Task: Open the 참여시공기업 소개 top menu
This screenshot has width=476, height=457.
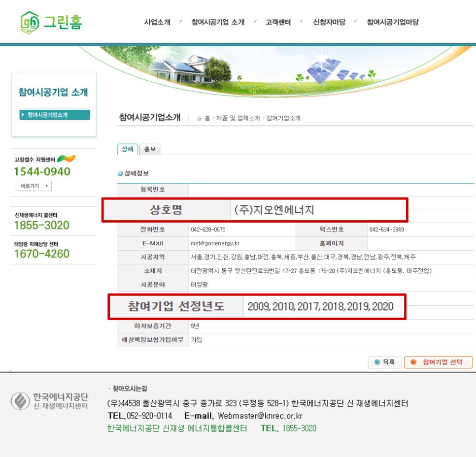Action: coord(218,22)
